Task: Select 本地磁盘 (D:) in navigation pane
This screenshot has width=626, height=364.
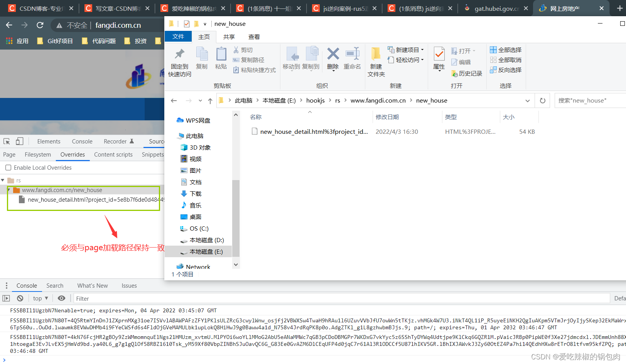Action: click(x=202, y=240)
